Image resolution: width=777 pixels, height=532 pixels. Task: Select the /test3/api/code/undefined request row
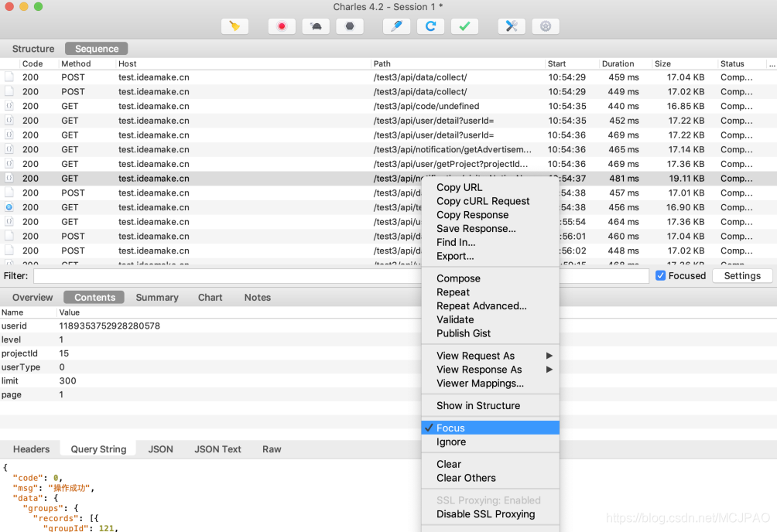point(388,106)
